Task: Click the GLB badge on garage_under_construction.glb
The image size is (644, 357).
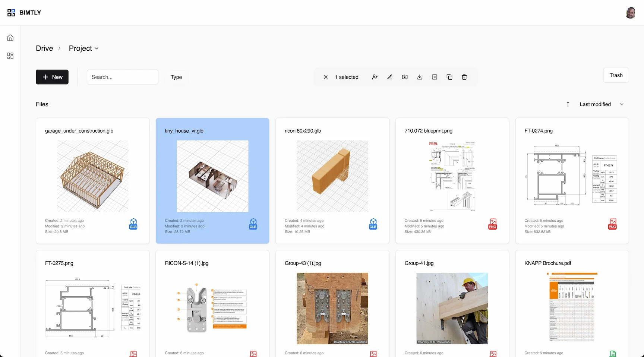Action: click(133, 224)
